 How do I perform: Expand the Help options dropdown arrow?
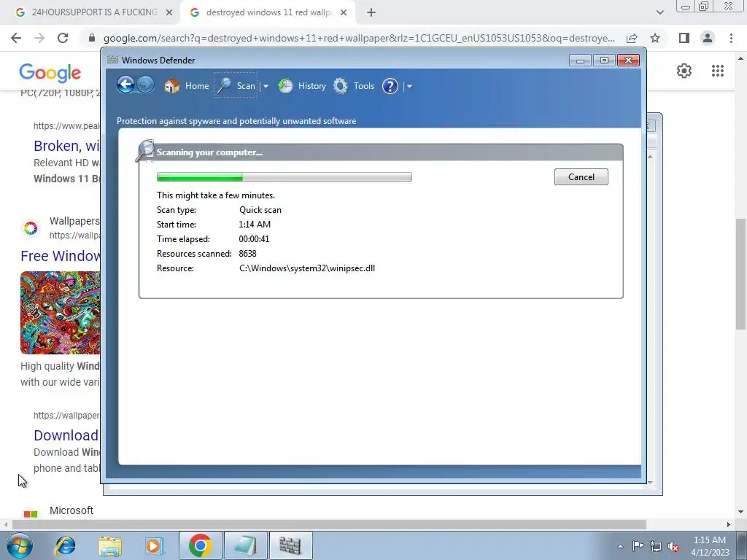click(x=409, y=86)
